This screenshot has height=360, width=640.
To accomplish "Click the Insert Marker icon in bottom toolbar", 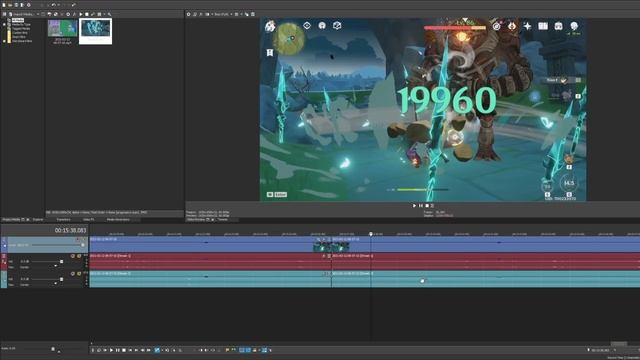I will point(227,350).
